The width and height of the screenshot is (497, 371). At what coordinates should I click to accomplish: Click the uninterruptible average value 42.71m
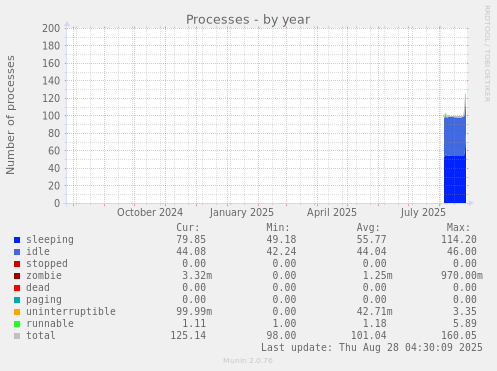click(x=374, y=312)
